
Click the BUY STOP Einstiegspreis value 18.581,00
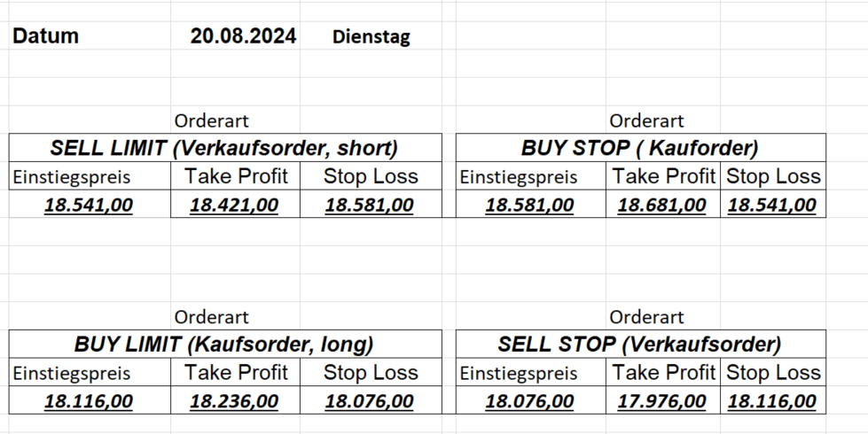pos(530,205)
